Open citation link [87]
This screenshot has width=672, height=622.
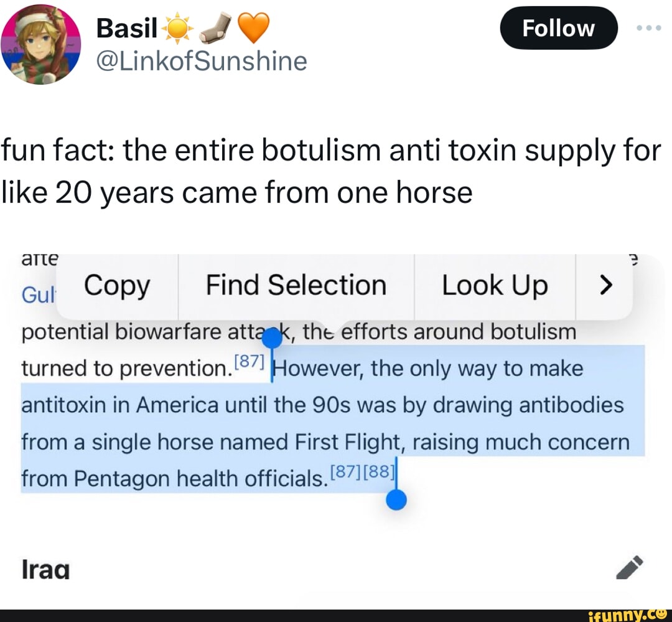coord(248,361)
